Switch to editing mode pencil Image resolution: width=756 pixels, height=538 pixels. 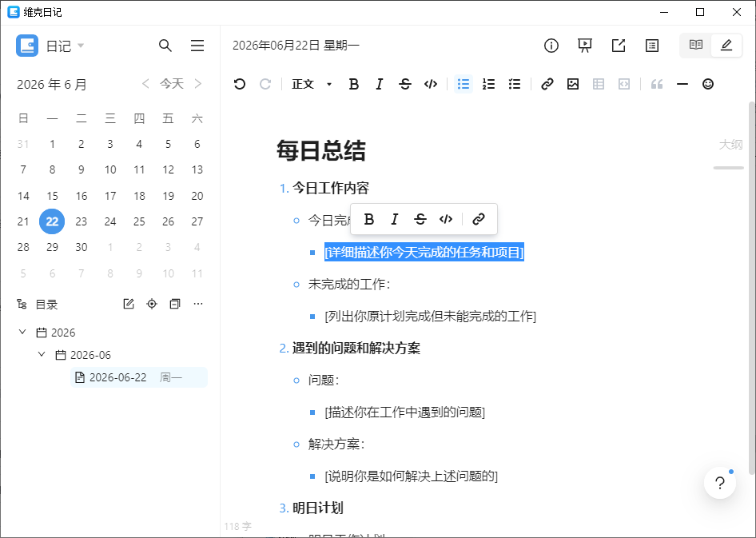[x=726, y=46]
